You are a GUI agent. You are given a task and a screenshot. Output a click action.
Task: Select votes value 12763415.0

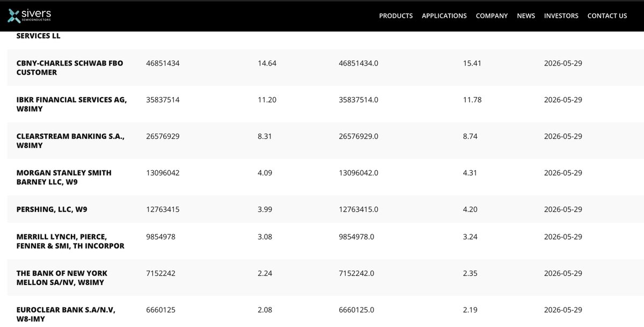[358, 209]
